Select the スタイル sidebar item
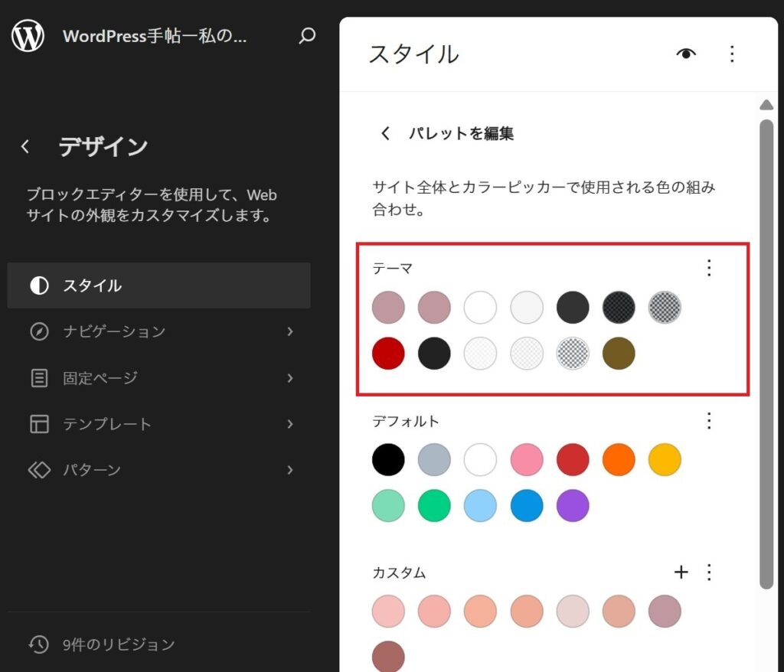The height and width of the screenshot is (672, 784). (x=159, y=285)
